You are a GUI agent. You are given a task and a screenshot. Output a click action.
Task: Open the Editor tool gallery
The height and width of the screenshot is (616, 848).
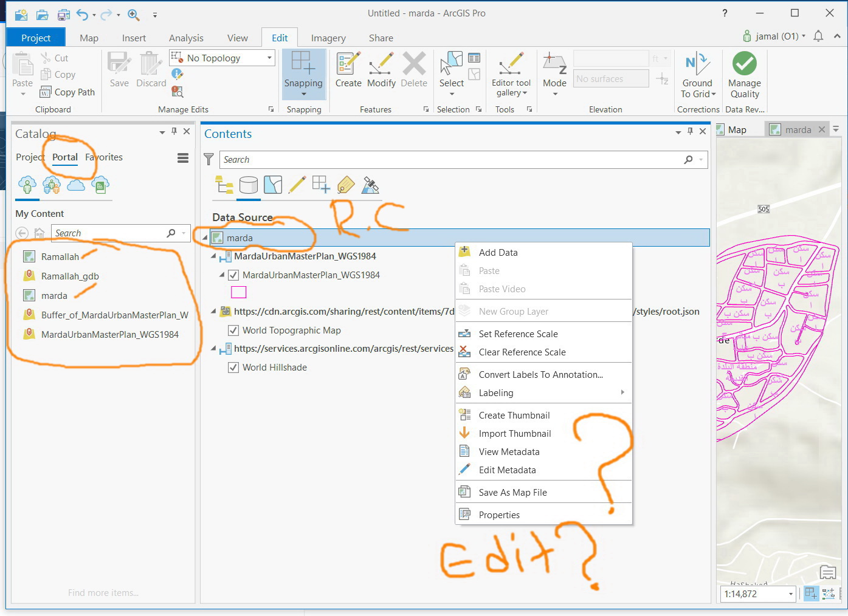(511, 74)
